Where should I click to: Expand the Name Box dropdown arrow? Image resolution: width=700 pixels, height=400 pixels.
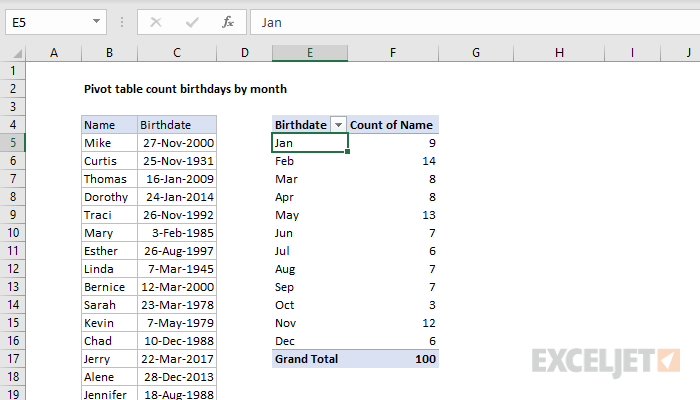coord(96,21)
